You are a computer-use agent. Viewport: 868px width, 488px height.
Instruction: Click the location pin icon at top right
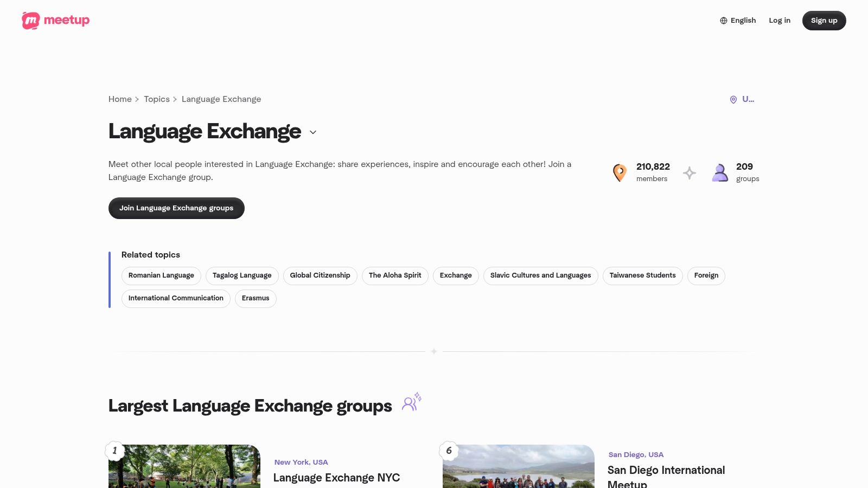[733, 99]
